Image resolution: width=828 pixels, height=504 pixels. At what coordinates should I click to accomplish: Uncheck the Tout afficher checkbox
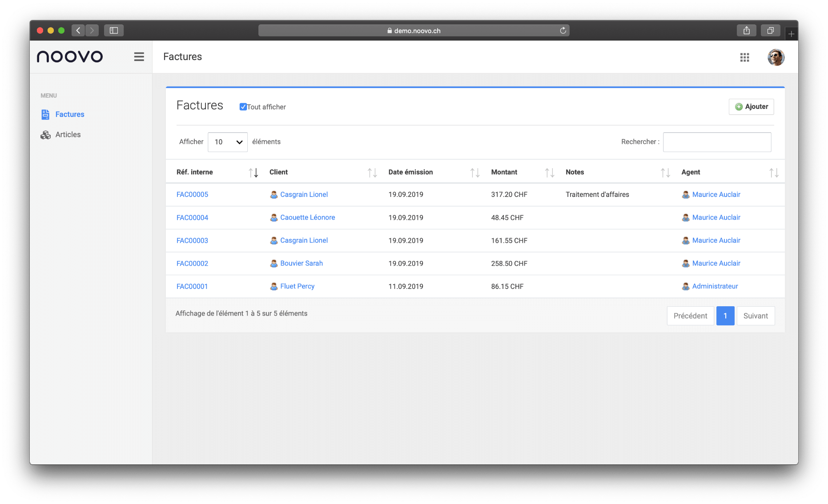[x=243, y=107]
